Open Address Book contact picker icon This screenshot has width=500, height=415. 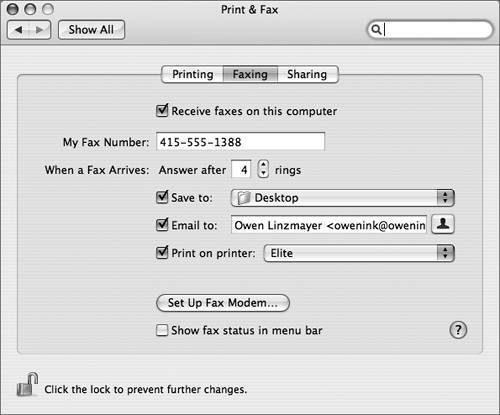pos(443,224)
